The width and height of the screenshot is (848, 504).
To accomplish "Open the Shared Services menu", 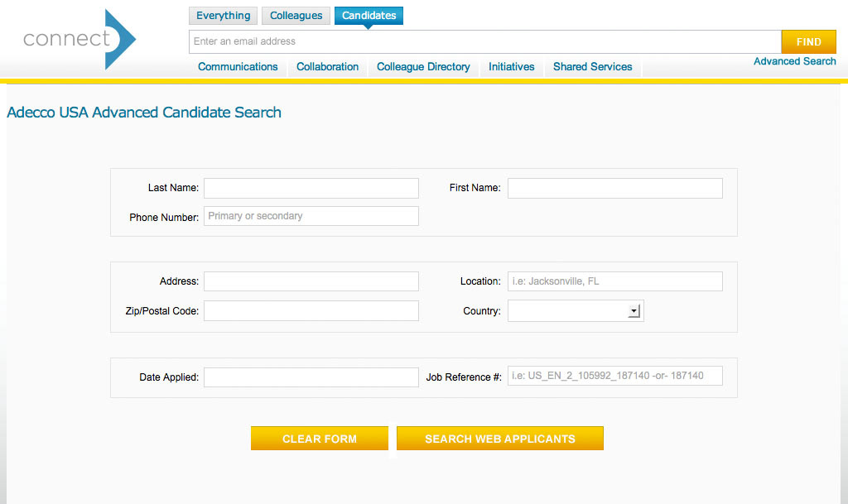I will [x=592, y=66].
